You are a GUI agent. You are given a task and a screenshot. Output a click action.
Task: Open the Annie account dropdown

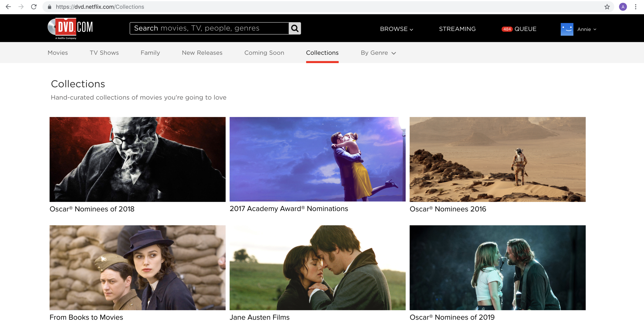click(587, 29)
